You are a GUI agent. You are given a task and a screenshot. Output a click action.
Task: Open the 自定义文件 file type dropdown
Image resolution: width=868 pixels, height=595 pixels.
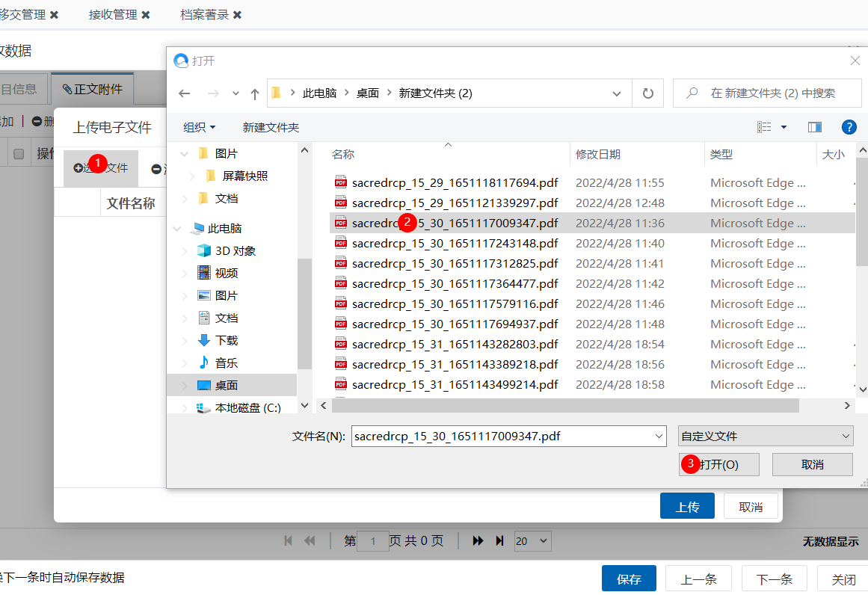766,436
